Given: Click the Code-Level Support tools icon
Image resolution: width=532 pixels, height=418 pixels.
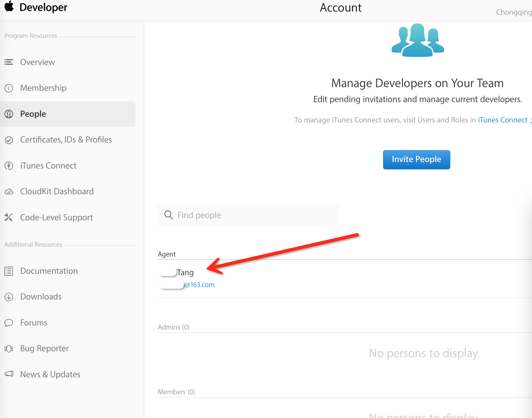Looking at the screenshot, I should coord(9,217).
